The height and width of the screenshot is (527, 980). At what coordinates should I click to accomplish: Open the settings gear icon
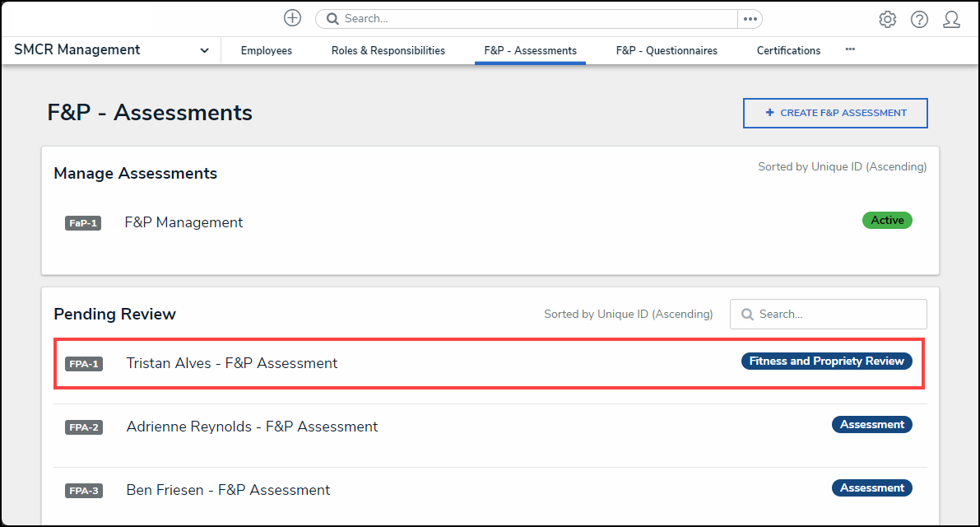887,19
